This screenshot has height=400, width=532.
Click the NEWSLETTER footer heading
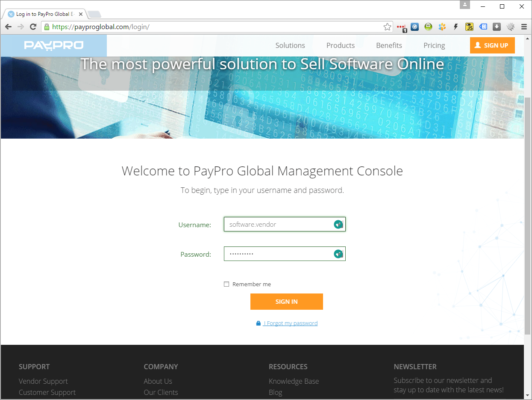(x=415, y=367)
